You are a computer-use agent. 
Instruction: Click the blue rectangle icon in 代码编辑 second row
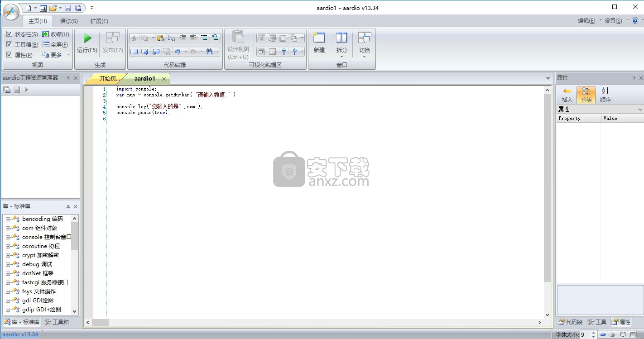pyautogui.click(x=134, y=52)
